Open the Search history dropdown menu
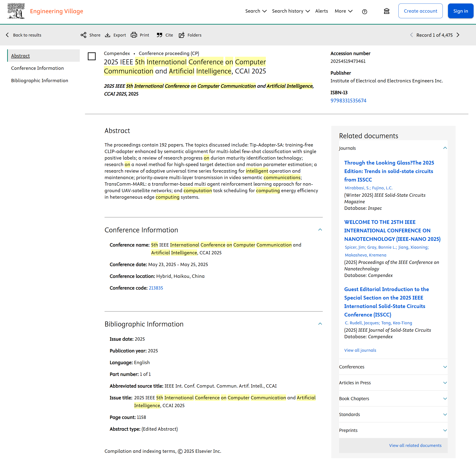The width and height of the screenshot is (476, 473). coord(291,11)
